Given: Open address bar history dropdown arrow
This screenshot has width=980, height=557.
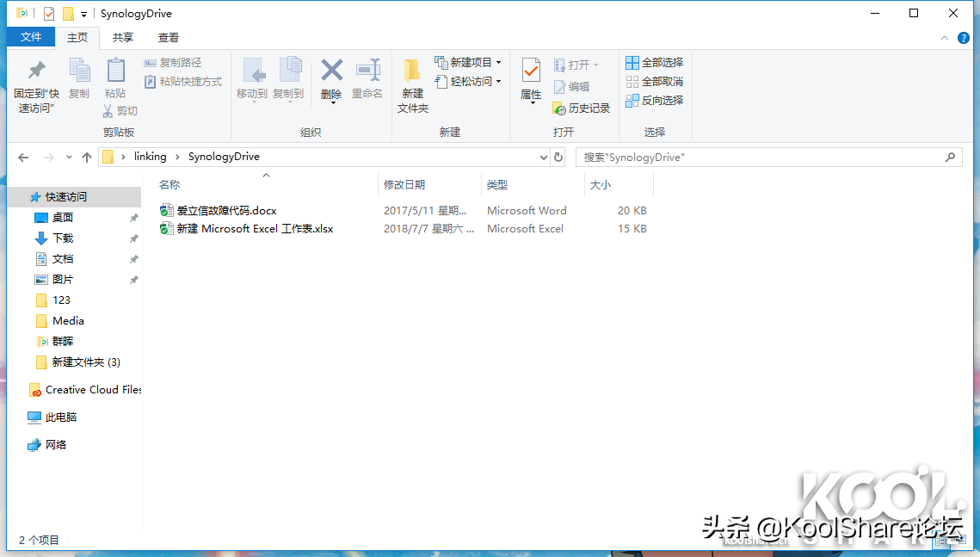Looking at the screenshot, I should [x=543, y=158].
